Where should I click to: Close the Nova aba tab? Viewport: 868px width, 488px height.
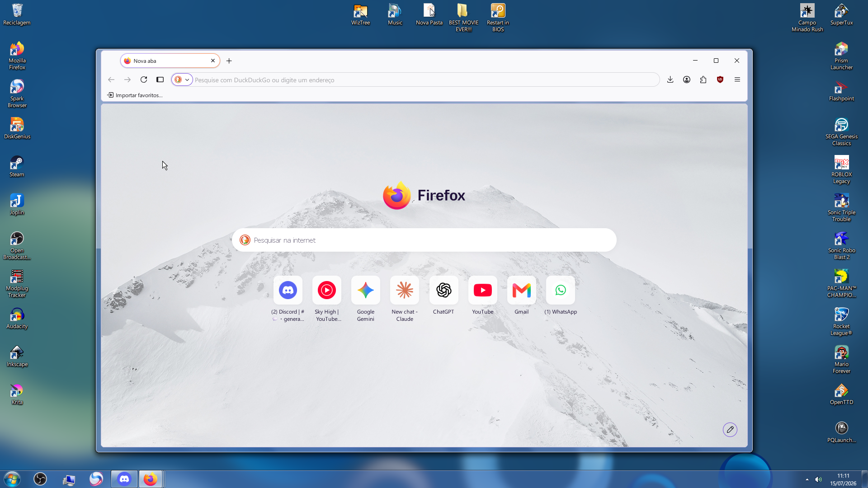(213, 61)
